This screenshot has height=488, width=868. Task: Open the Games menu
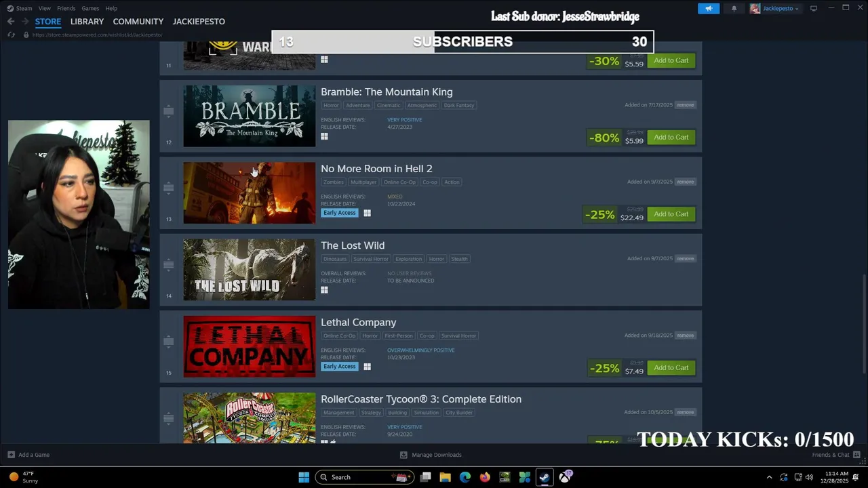click(90, 8)
